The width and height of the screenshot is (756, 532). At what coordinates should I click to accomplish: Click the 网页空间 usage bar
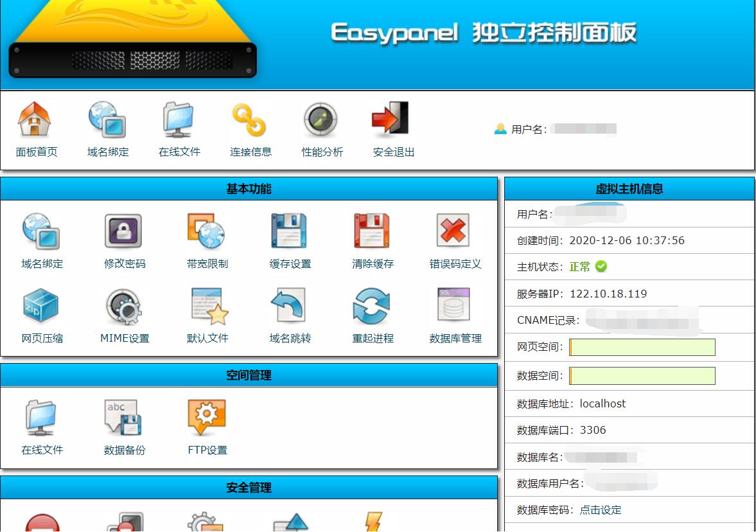point(642,347)
